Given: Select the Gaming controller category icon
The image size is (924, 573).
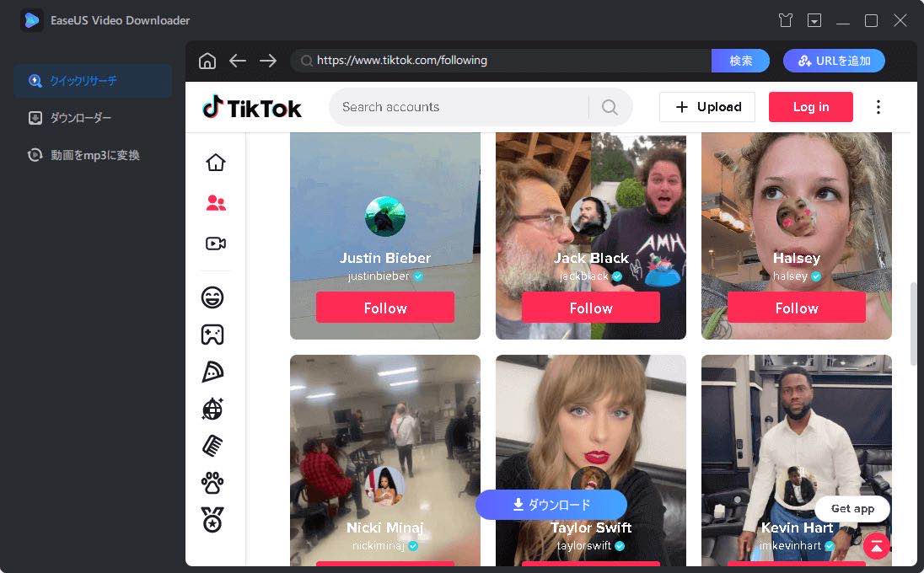Looking at the screenshot, I should [x=212, y=335].
